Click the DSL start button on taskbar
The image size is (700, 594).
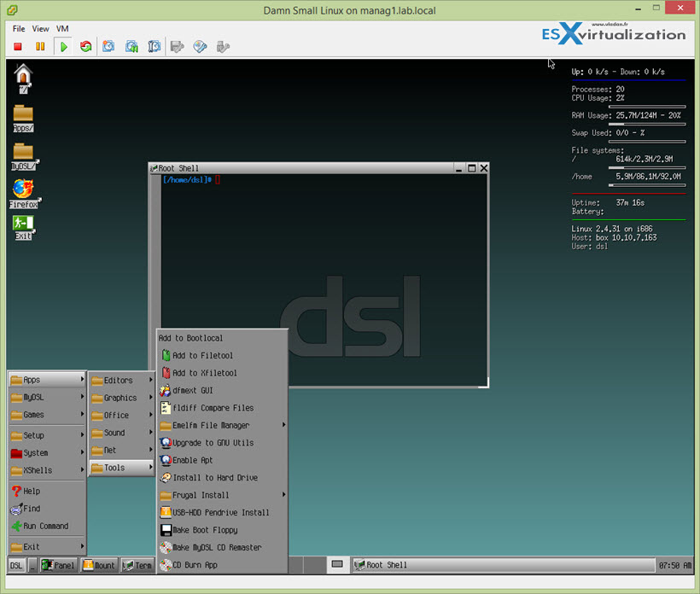(16, 565)
